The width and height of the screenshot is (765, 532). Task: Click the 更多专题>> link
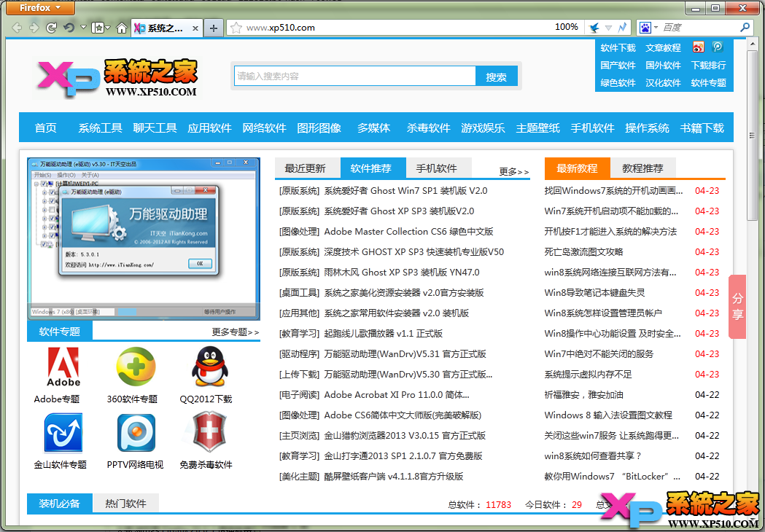point(235,332)
